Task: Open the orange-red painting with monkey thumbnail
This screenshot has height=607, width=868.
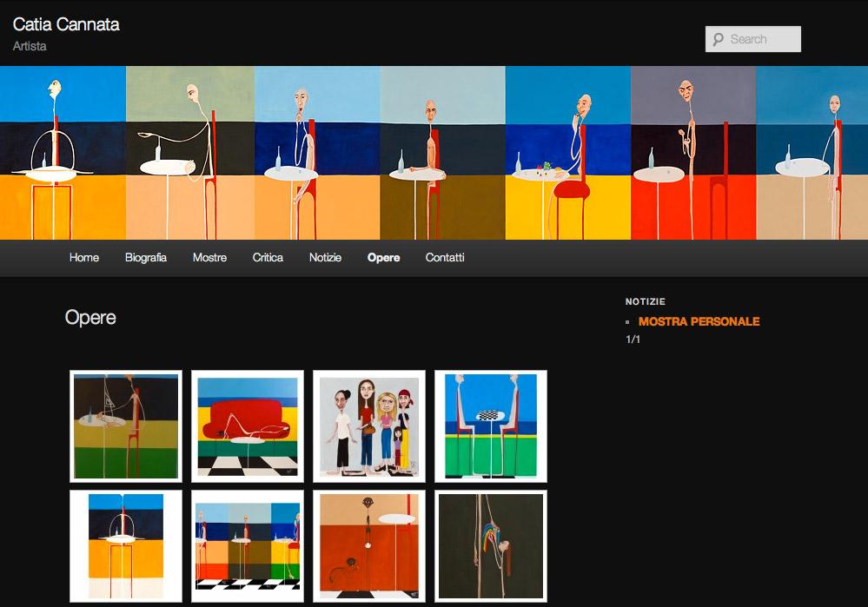Action: (369, 546)
